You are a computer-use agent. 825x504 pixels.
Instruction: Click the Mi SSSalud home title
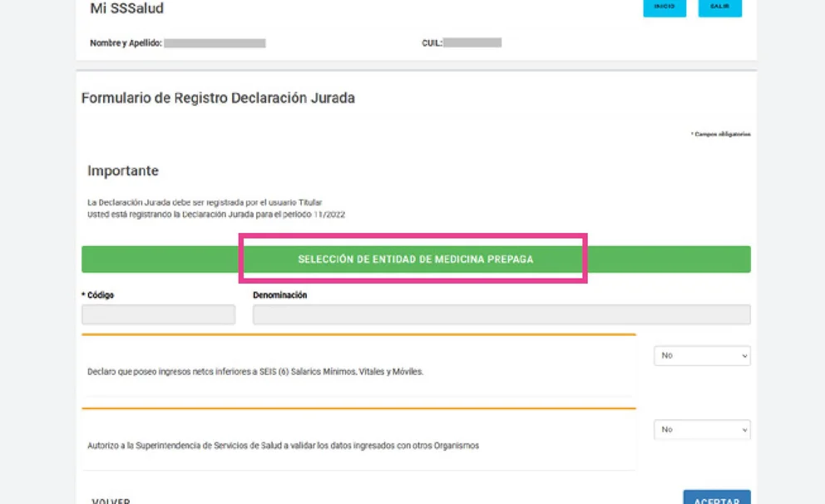click(x=125, y=9)
